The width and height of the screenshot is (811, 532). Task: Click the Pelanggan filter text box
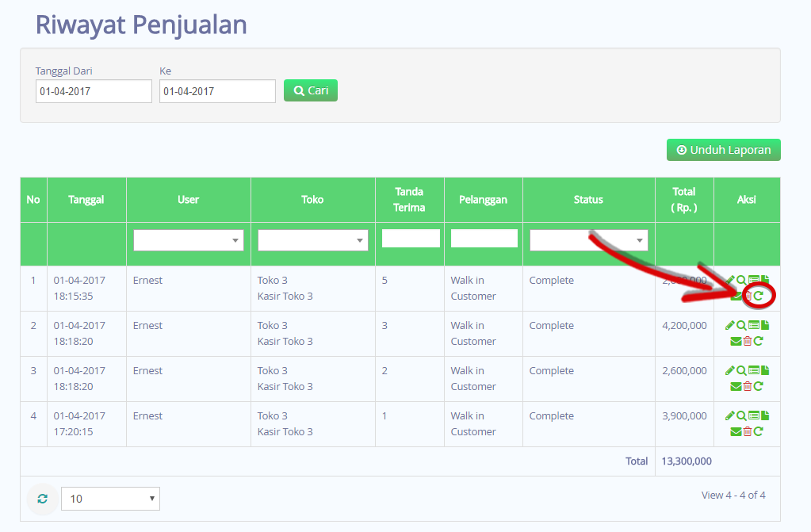tap(484, 238)
